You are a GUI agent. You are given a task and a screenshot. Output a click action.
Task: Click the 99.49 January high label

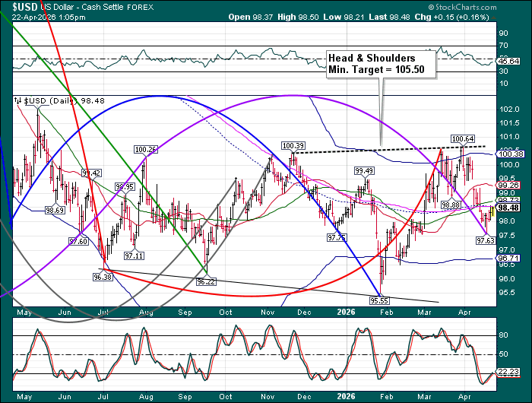coord(364,170)
